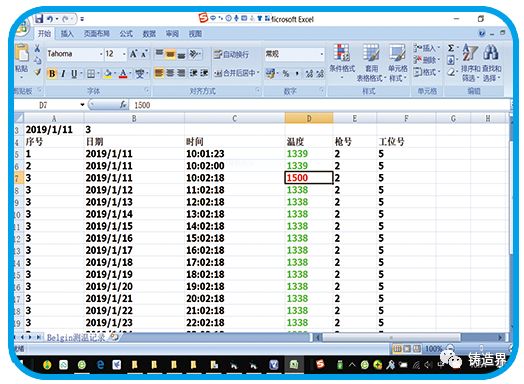Click the yellow fill color swatch button

[x=108, y=74]
